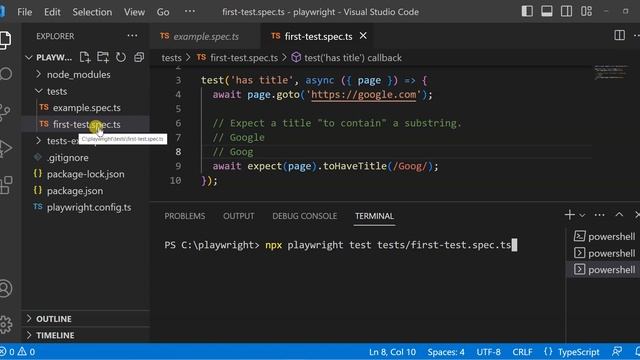Open the Search view in activity bar
The width and height of the screenshot is (640, 360).
tap(6, 74)
